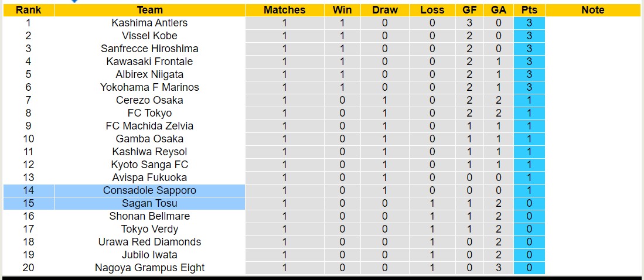Select Sanfrecce Hiroshima in the table
The height and width of the screenshot is (280, 644).
pos(149,49)
